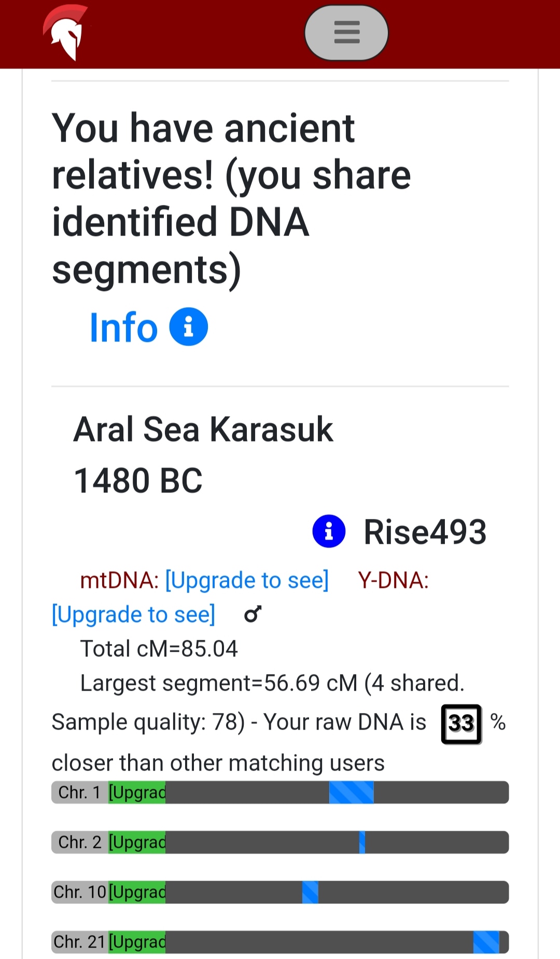Open the Info link text
The height and width of the screenshot is (959, 560).
coord(123,327)
